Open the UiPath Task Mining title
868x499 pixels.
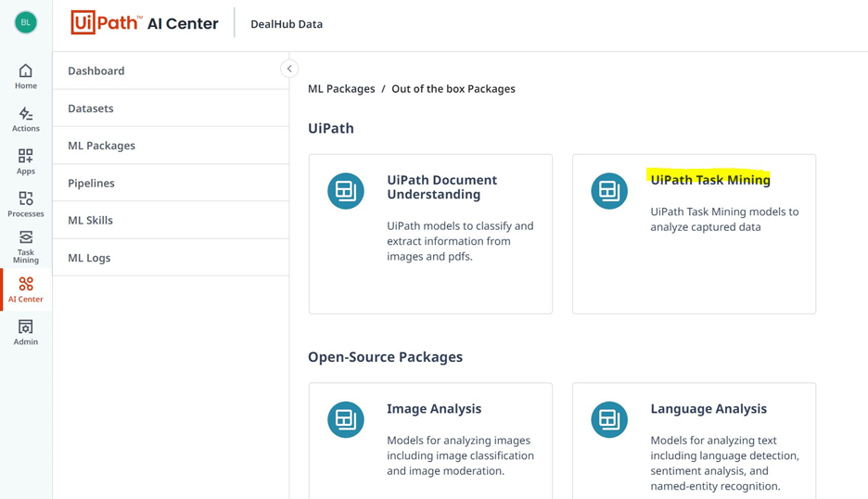tap(710, 180)
